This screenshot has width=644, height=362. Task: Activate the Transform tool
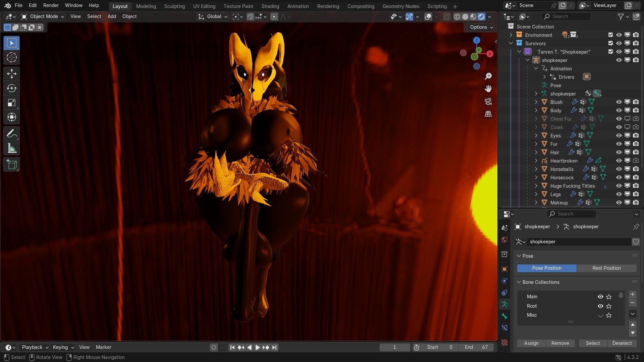(12, 117)
